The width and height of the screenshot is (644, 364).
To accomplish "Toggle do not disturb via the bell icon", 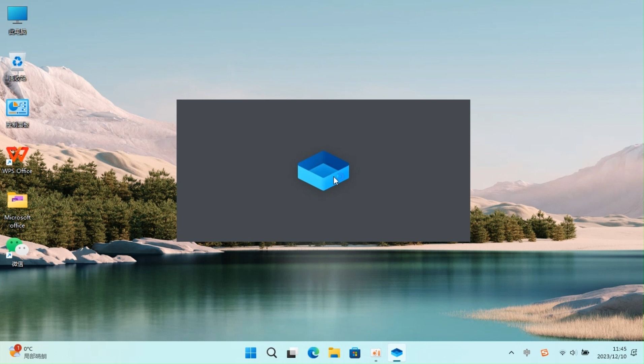I will pyautogui.click(x=633, y=353).
